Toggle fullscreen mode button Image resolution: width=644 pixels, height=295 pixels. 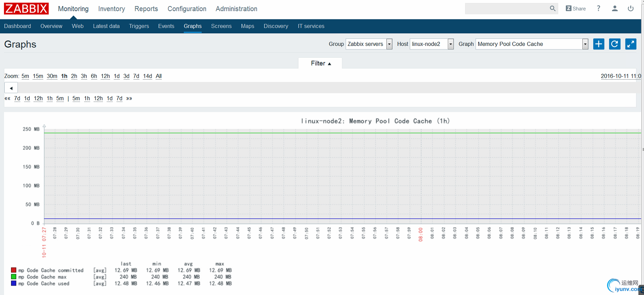tap(630, 44)
